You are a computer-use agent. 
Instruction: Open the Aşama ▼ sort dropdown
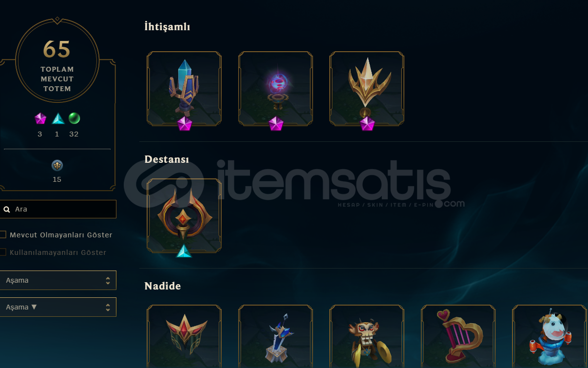(x=58, y=307)
